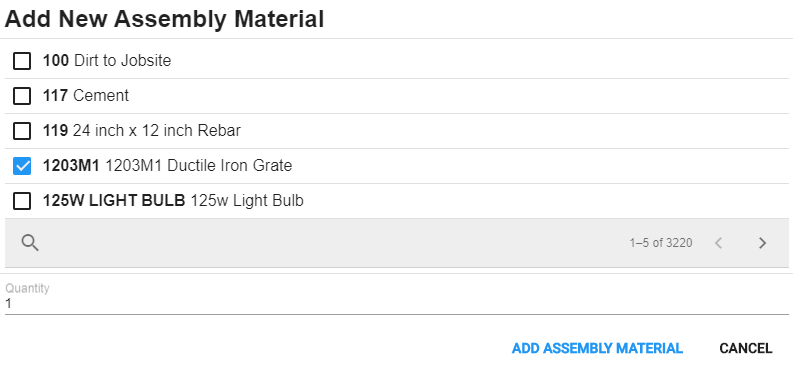Viewport: 793px width, 366px height.
Task: Select the Cement material row label
Action: coord(85,96)
